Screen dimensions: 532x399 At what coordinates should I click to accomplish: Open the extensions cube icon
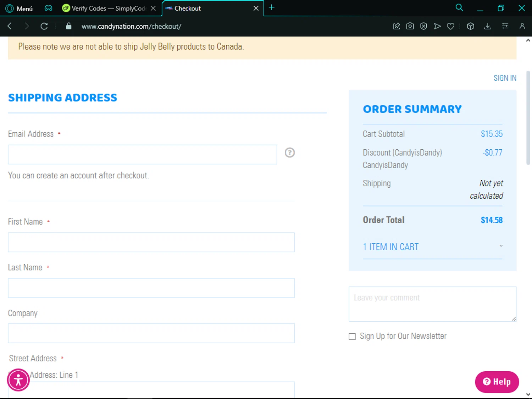click(471, 26)
